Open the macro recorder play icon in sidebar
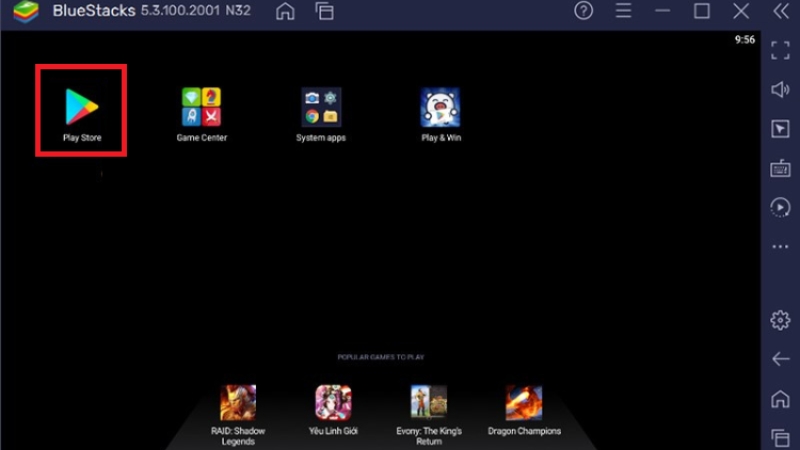The image size is (800, 450). [780, 208]
